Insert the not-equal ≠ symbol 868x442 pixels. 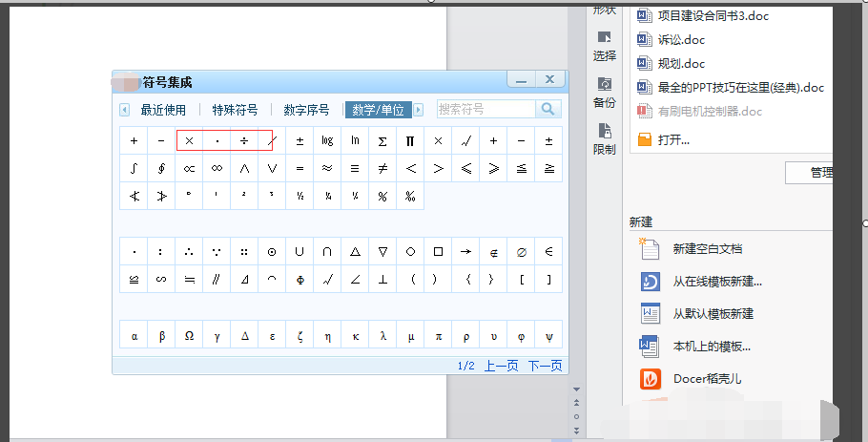tap(382, 168)
